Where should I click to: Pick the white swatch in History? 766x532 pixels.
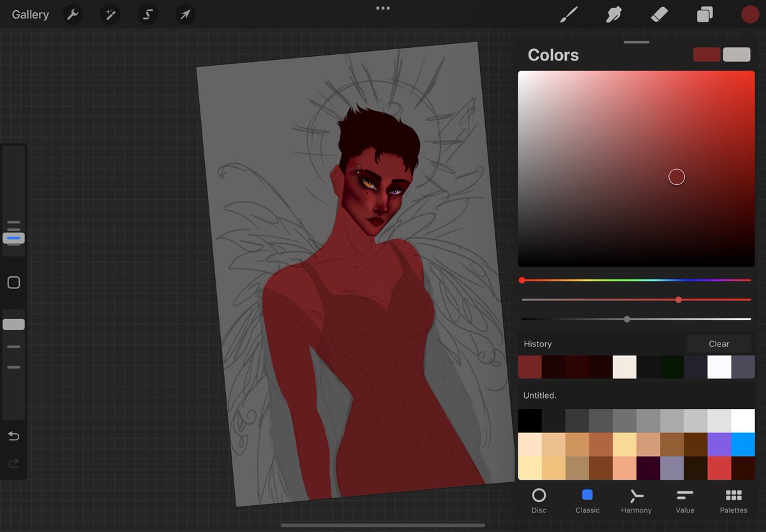pyautogui.click(x=719, y=367)
